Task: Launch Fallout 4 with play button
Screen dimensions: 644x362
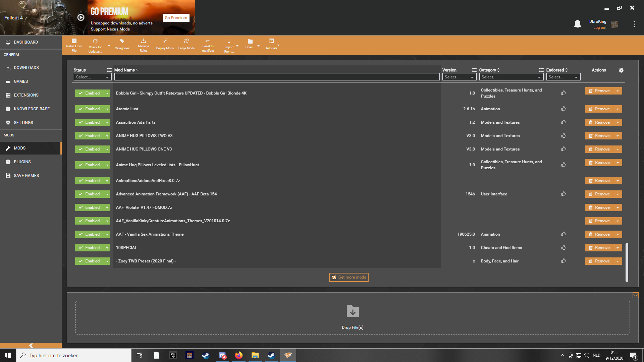Action: 81,17
